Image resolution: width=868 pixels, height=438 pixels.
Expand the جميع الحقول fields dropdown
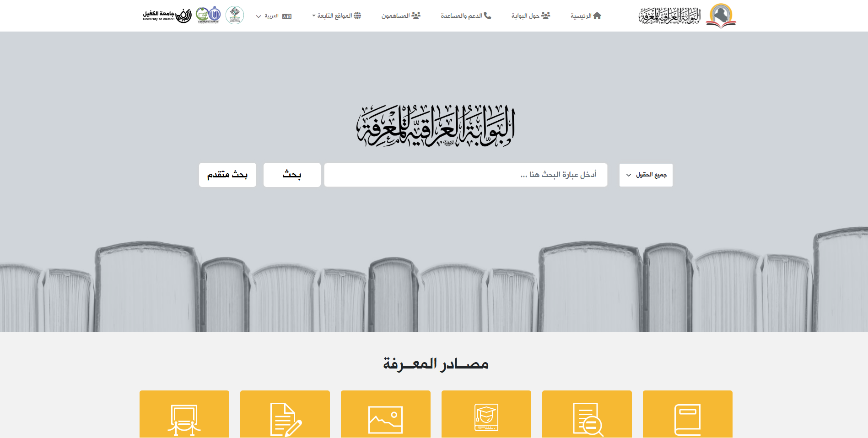646,175
